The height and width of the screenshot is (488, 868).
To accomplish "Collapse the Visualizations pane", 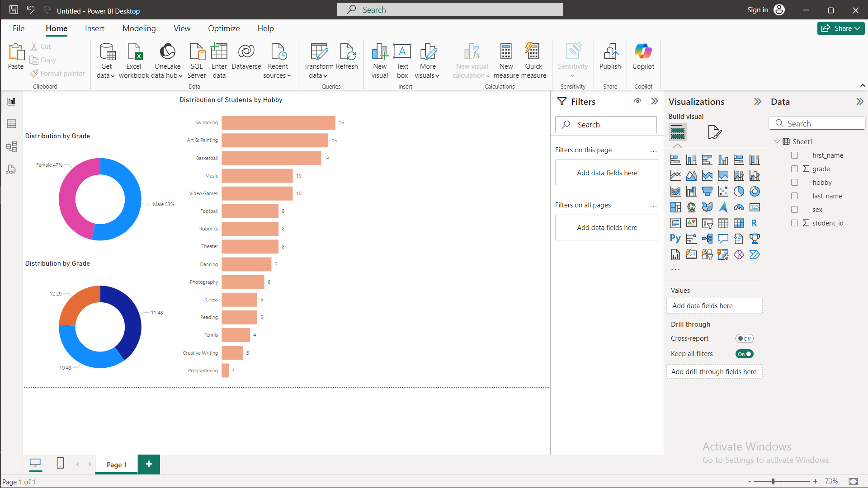I will pyautogui.click(x=757, y=102).
